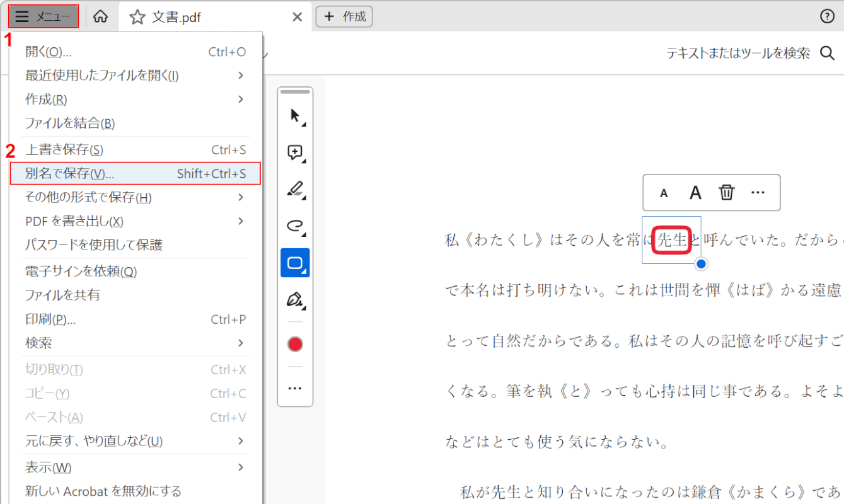Expand PDF を書き出し(X) submenu
This screenshot has height=504, width=844.
point(136,221)
